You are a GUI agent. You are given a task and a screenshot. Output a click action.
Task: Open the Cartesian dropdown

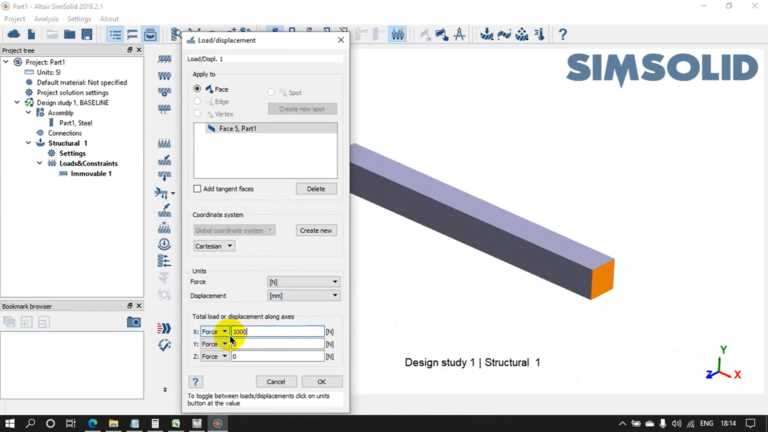pos(214,246)
